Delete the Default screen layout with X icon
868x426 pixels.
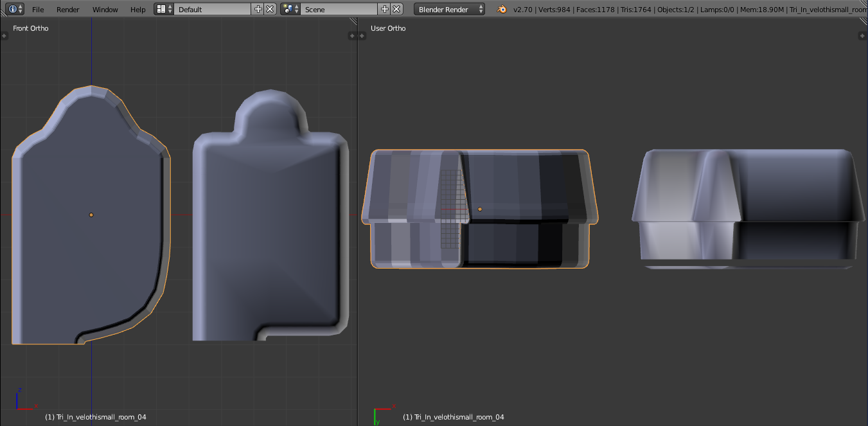[x=270, y=9]
